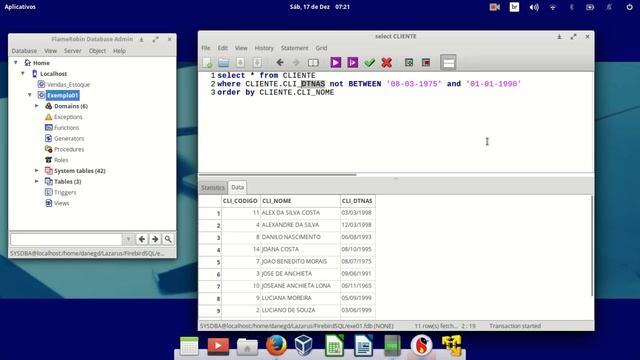Click the SQL editor horizontal scrollbar
The width and height of the screenshot is (640, 360).
click(x=277, y=175)
